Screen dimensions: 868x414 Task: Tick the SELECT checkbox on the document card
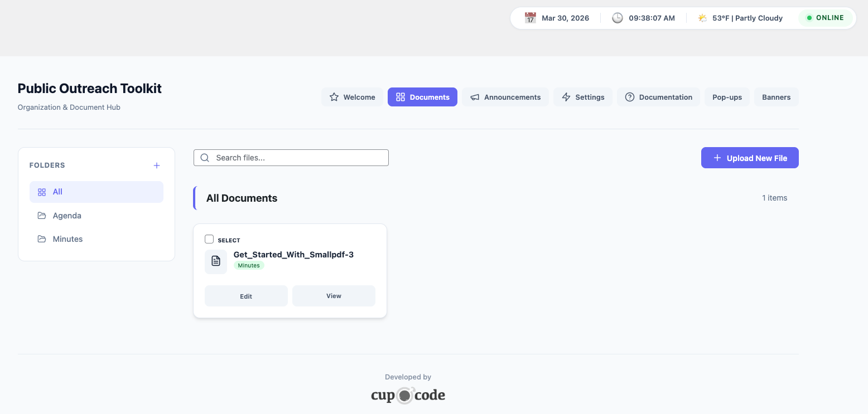point(209,240)
